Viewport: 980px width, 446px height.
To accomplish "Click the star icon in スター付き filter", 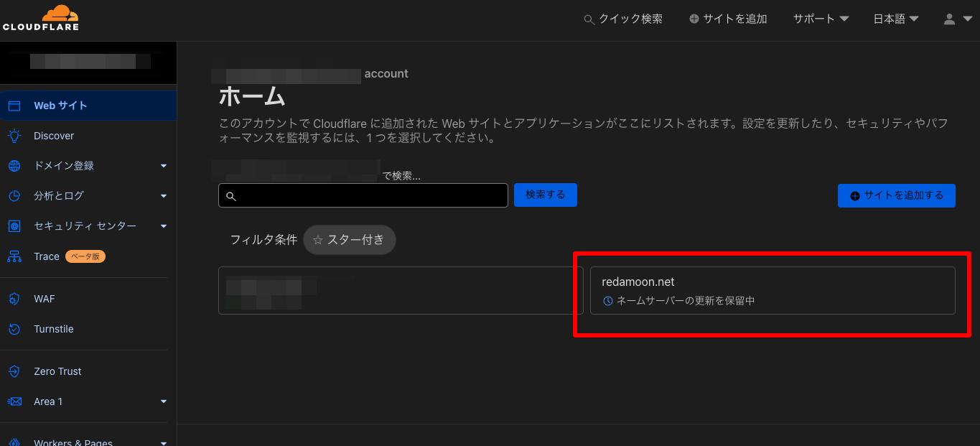I will pyautogui.click(x=318, y=240).
